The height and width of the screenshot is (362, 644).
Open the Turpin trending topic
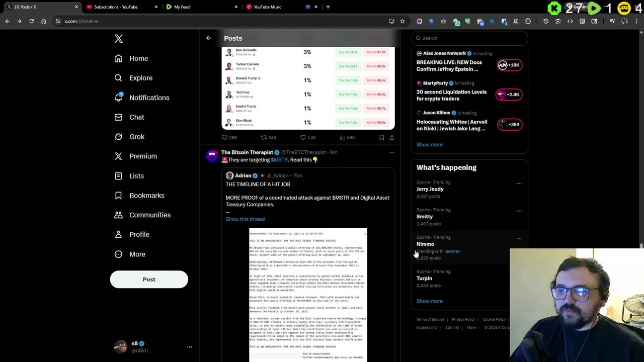[424, 279]
